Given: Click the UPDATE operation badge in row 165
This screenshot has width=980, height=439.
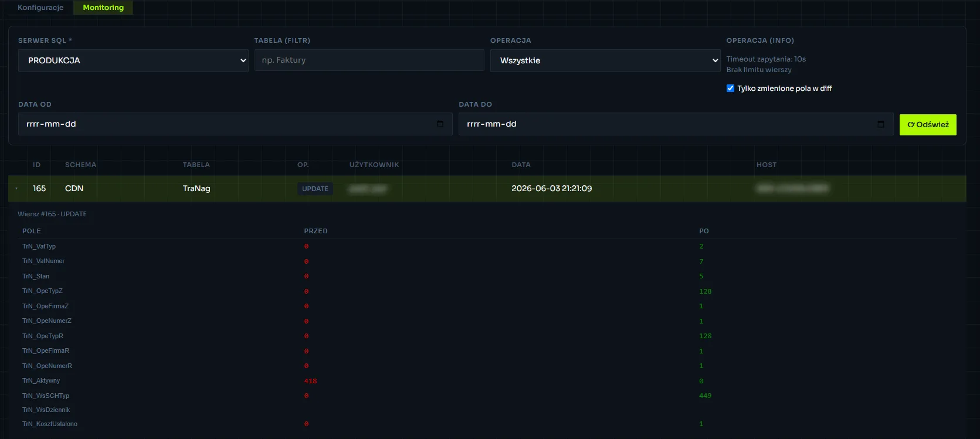Looking at the screenshot, I should tap(315, 189).
